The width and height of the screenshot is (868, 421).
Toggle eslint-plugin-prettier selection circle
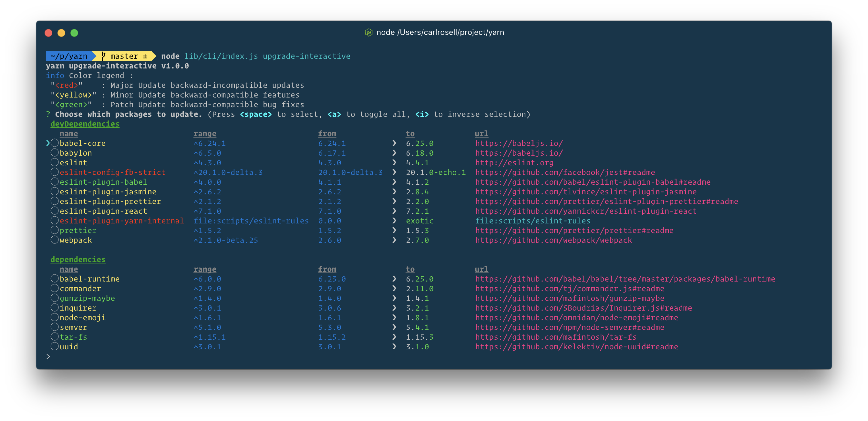pyautogui.click(x=55, y=201)
